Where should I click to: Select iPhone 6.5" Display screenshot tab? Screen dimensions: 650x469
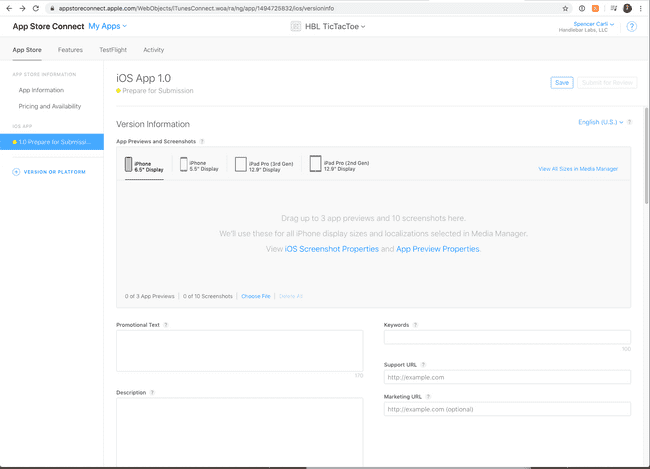click(144, 166)
